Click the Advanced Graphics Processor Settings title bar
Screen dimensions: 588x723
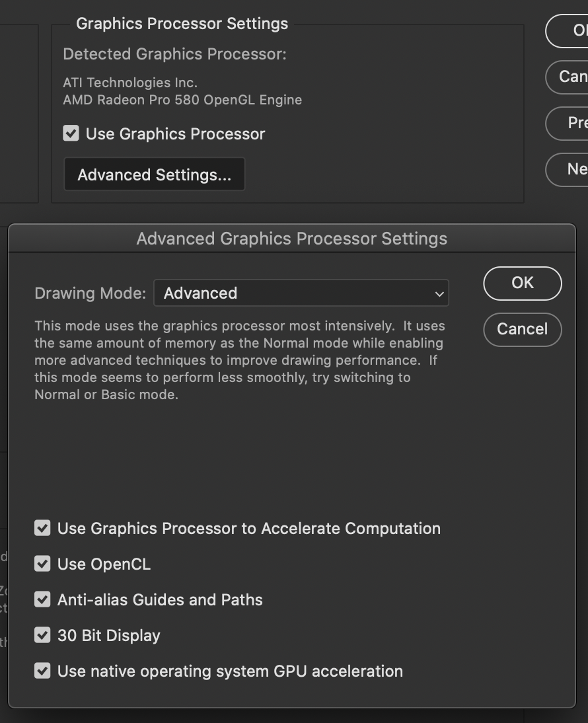pos(291,239)
